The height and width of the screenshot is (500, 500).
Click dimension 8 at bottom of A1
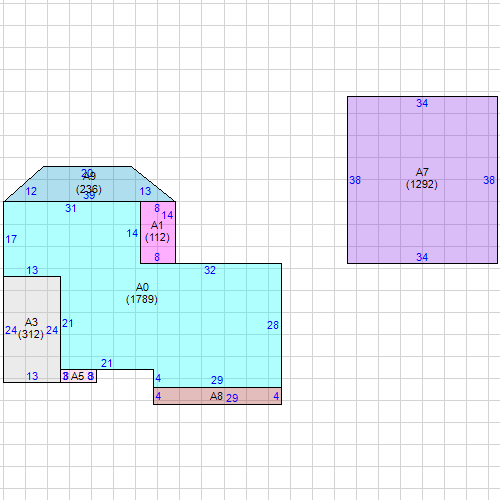[157, 257]
